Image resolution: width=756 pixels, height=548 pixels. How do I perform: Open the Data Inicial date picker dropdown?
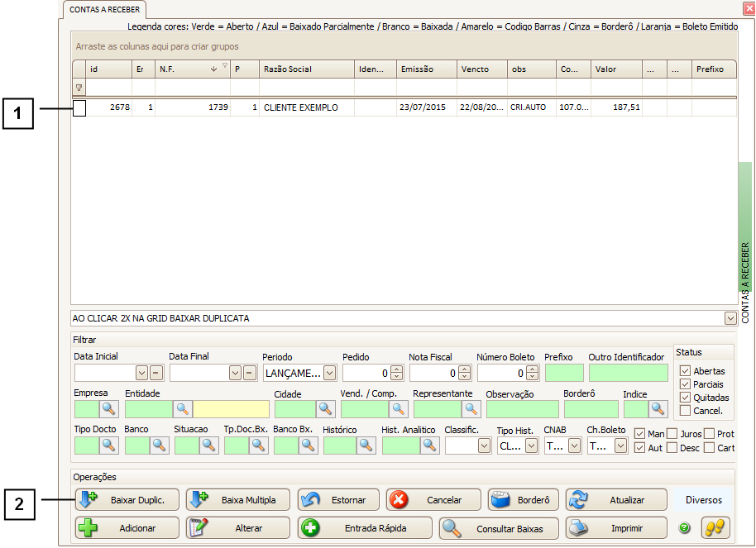[141, 373]
